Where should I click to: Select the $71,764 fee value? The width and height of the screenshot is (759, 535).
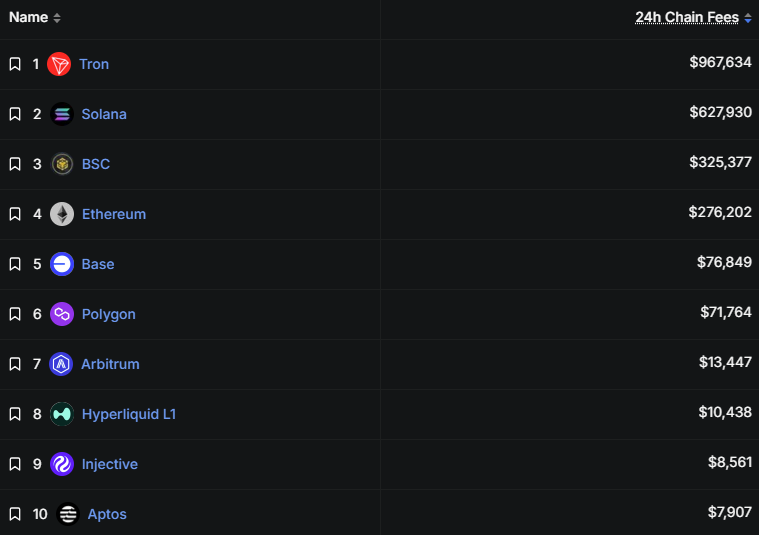point(726,312)
